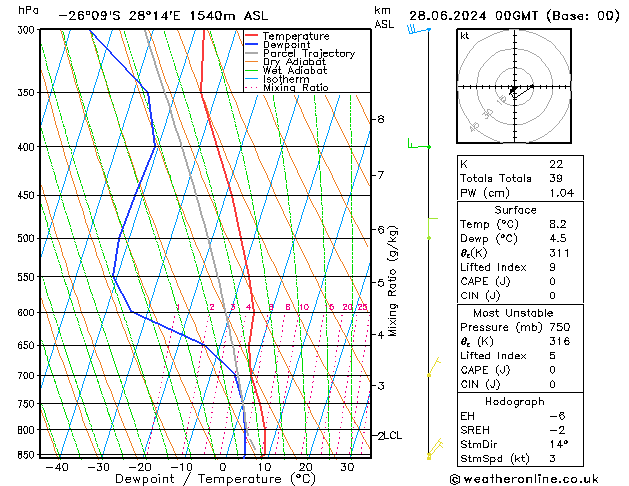Screen dimensions: 629x486
Task: Click the 'Isotherm' legend label
Action: 286,79
